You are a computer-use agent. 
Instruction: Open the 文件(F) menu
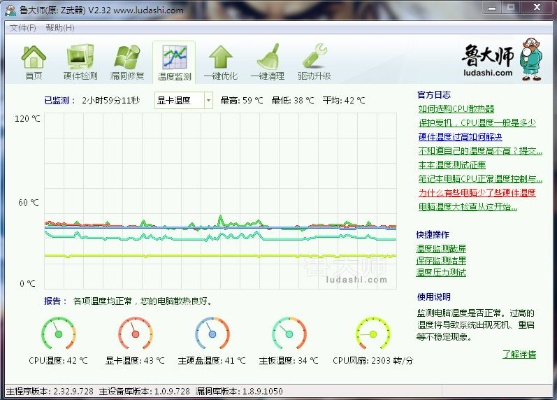click(x=23, y=28)
